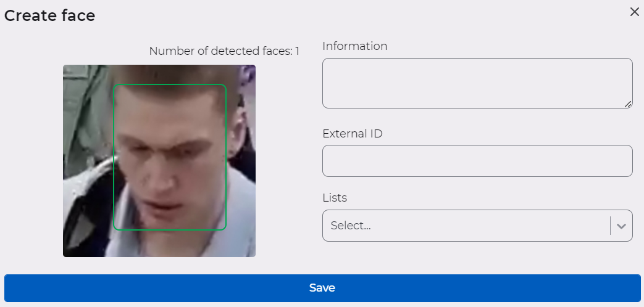Click the right edge of green detection frame
The image size is (644, 307).
226,157
